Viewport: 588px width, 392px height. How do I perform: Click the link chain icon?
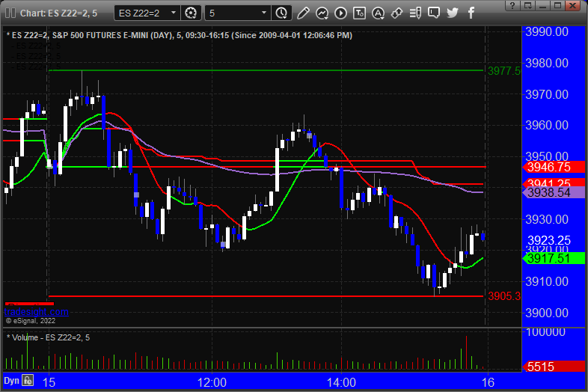point(396,13)
